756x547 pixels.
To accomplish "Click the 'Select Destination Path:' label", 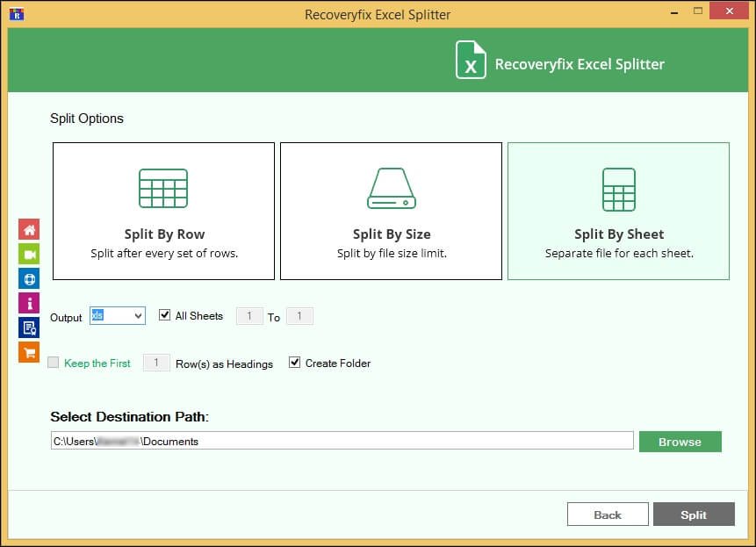I will click(129, 416).
